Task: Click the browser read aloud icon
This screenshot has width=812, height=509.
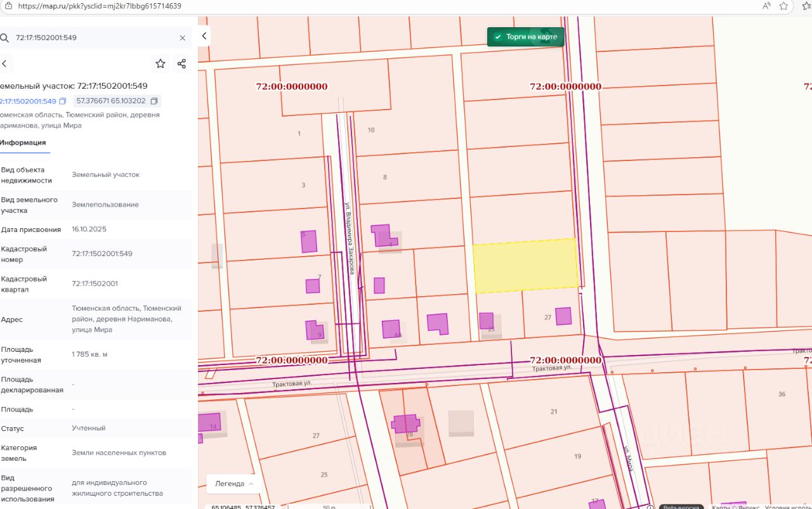Action: point(766,6)
